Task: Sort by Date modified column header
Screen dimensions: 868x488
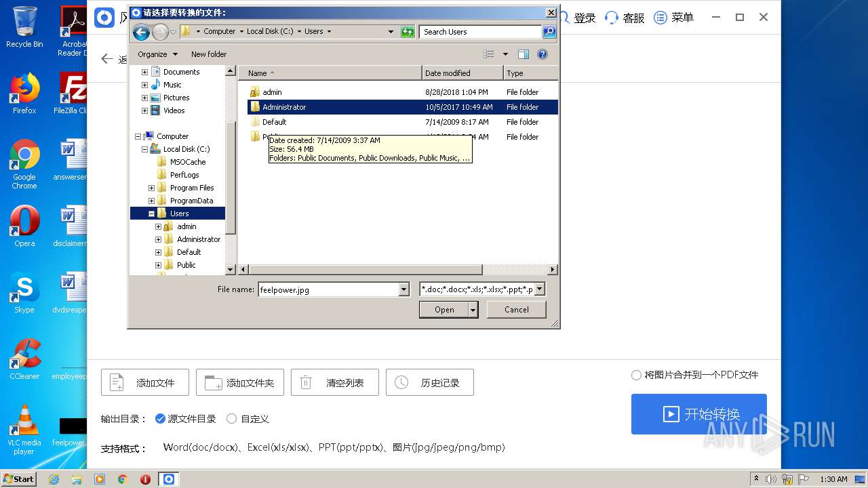Action: pyautogui.click(x=462, y=73)
